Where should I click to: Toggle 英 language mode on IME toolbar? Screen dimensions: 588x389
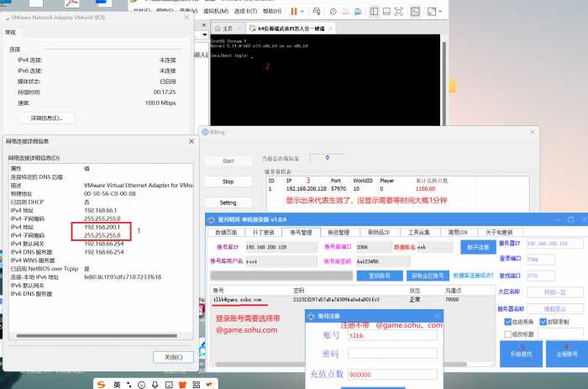[117, 385]
